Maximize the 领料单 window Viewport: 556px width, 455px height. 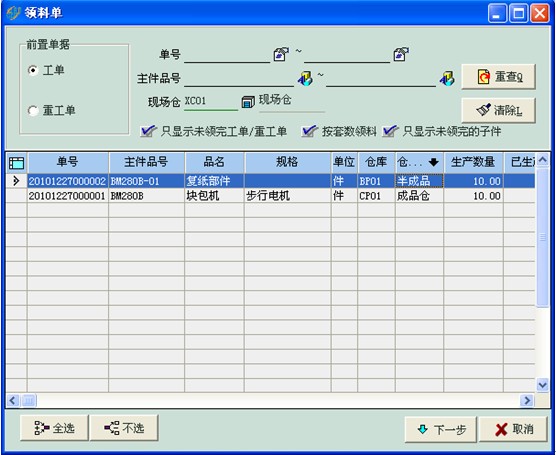518,13
